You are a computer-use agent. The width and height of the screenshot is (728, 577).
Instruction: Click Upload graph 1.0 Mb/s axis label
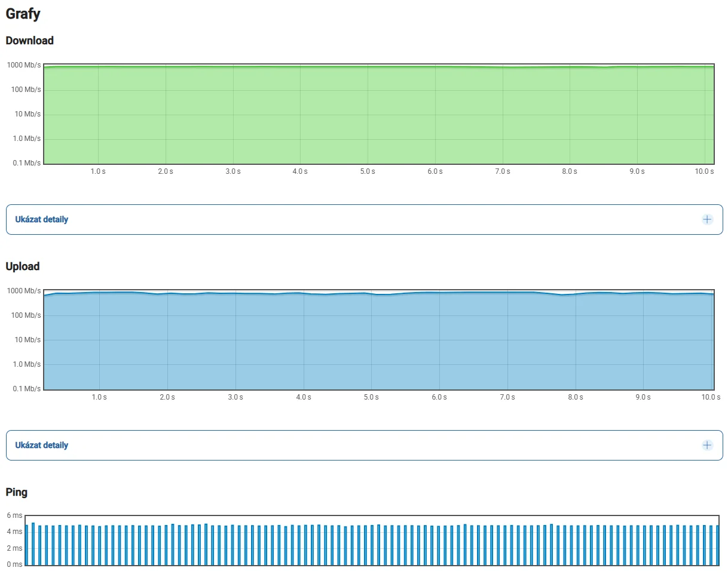[27, 364]
